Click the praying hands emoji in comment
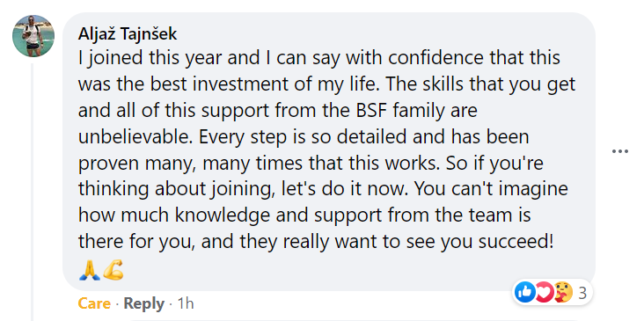 (x=90, y=271)
